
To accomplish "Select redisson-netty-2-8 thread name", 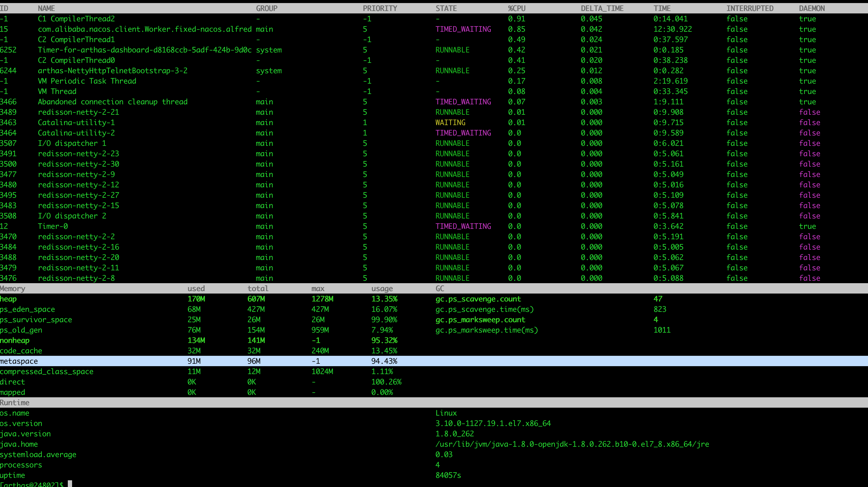I will point(76,278).
